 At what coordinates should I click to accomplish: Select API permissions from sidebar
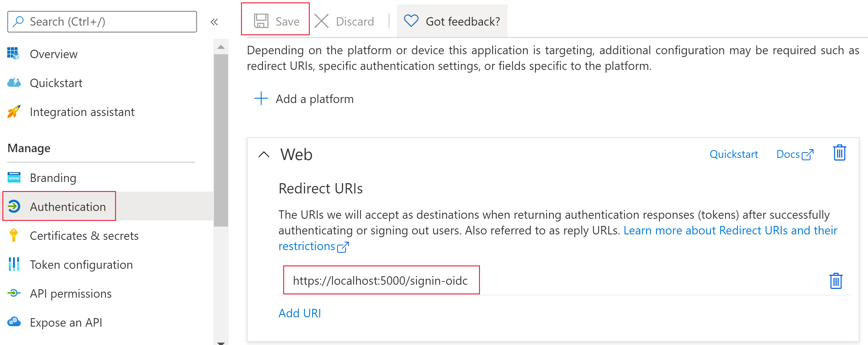(67, 293)
